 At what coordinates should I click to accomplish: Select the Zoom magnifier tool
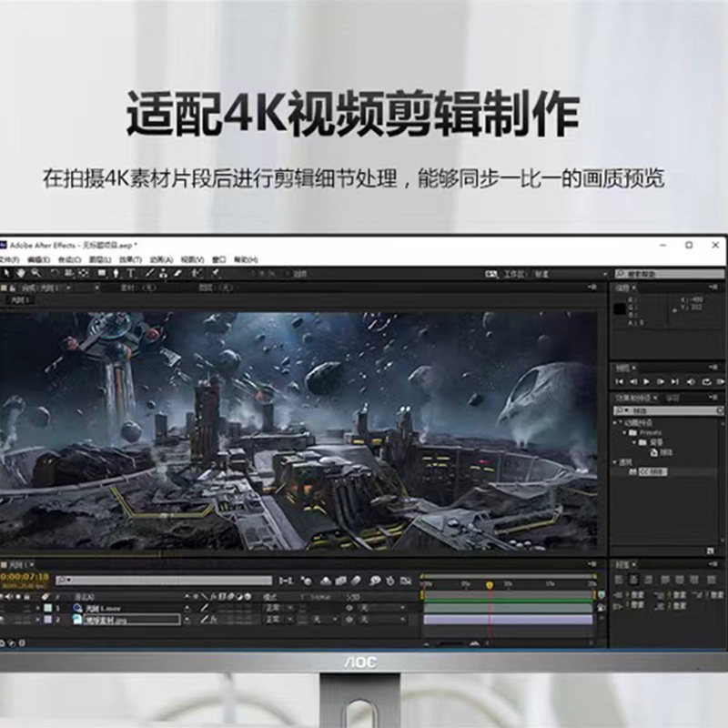tap(36, 274)
